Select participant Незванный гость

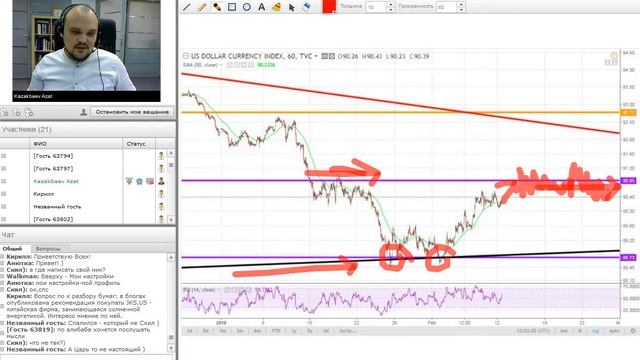(57, 207)
